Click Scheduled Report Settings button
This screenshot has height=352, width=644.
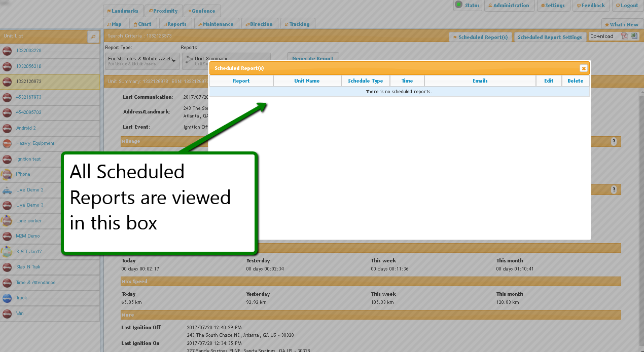(x=549, y=37)
